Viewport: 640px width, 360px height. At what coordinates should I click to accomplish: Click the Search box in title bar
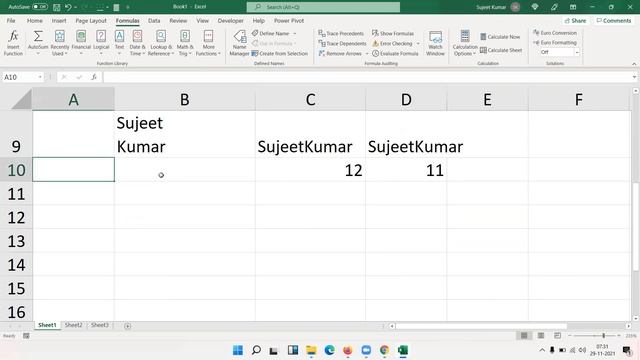pos(323,7)
